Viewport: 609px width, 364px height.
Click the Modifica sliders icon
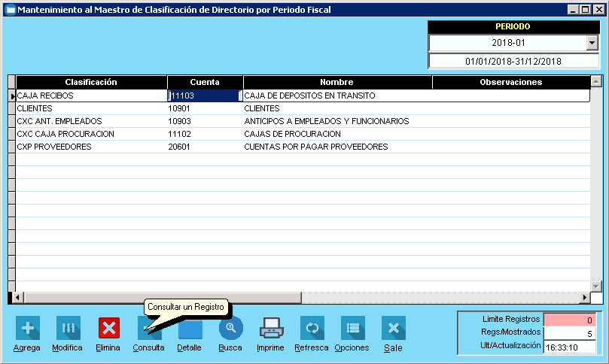coord(68,328)
